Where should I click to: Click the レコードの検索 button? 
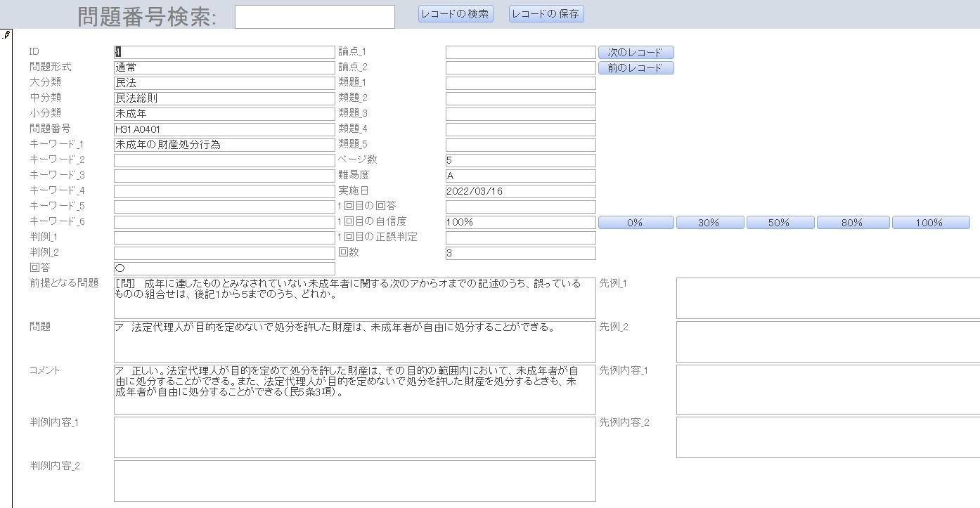point(456,14)
